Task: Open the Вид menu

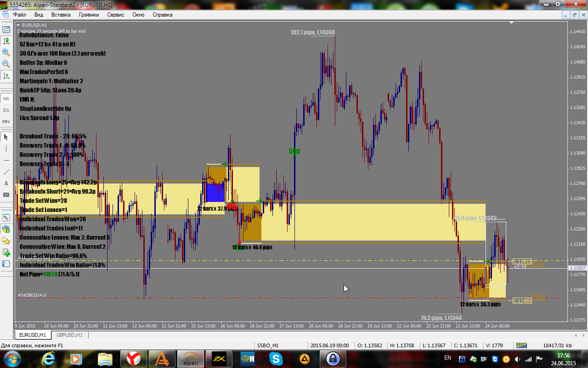Action: pos(39,15)
